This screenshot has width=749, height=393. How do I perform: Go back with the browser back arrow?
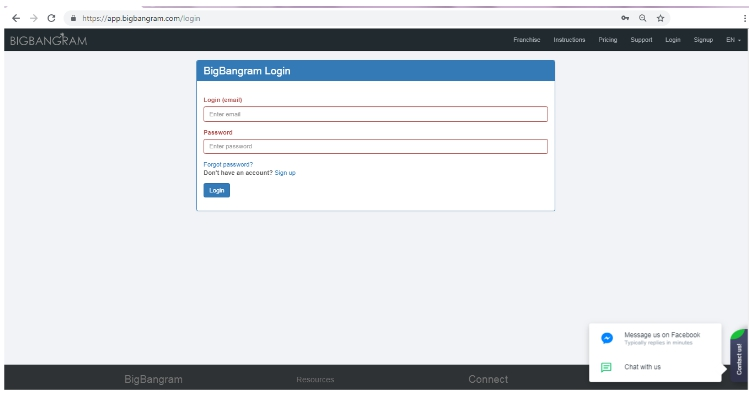(x=16, y=18)
